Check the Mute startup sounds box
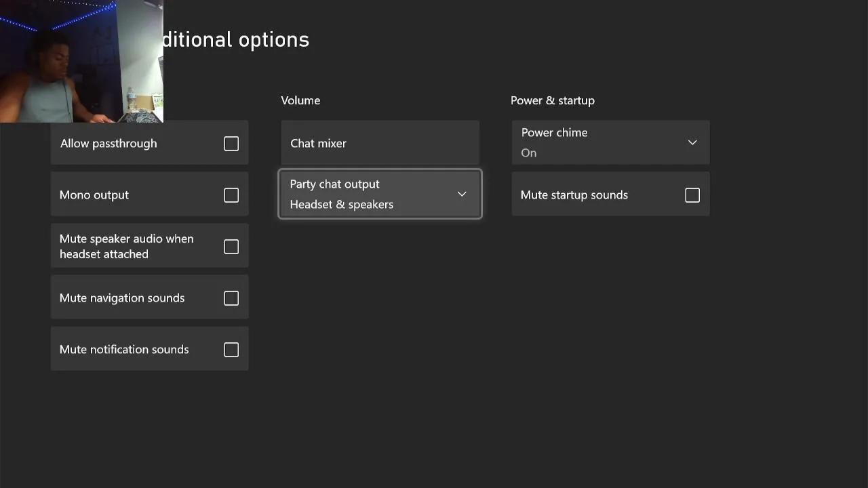 click(692, 195)
